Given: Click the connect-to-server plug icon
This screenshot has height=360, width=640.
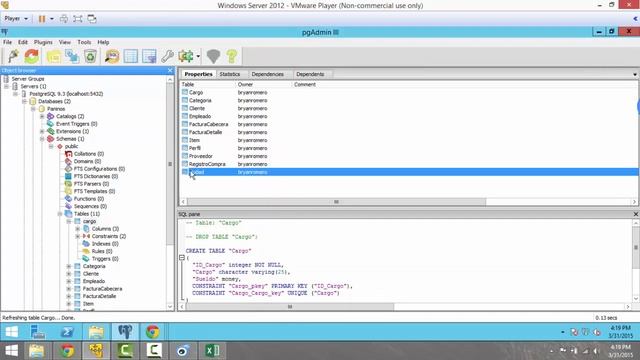Looking at the screenshot, I should pyautogui.click(x=13, y=56).
